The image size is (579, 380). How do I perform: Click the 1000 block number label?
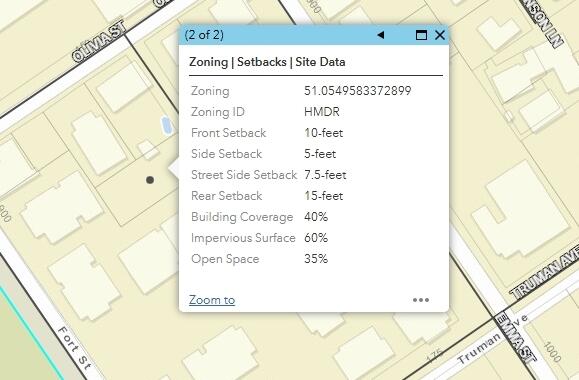coord(552,351)
